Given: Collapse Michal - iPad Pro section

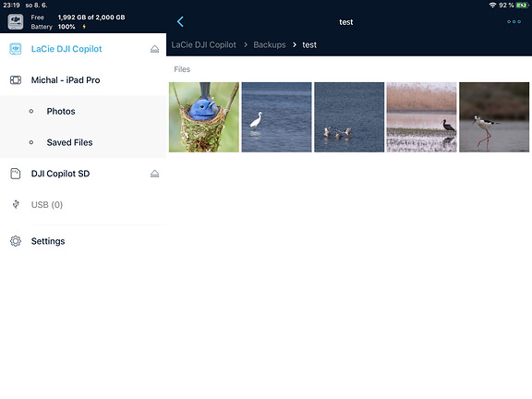Looking at the screenshot, I should click(x=83, y=80).
